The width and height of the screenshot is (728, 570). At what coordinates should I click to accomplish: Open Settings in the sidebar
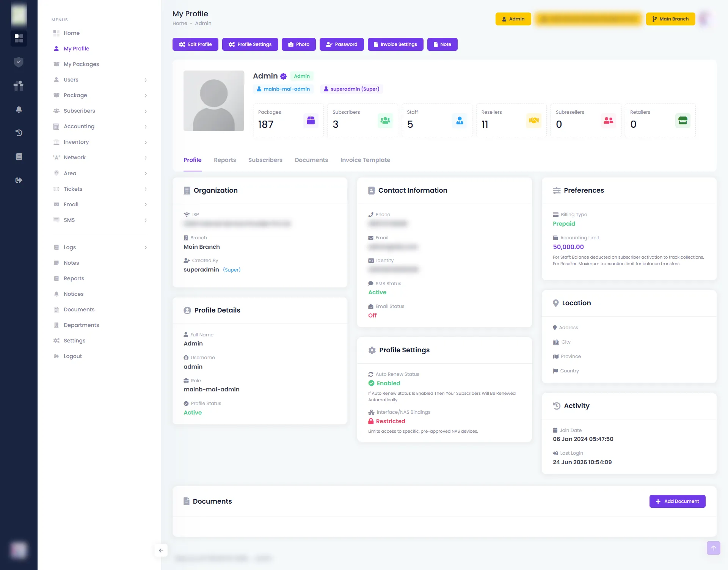tap(74, 341)
